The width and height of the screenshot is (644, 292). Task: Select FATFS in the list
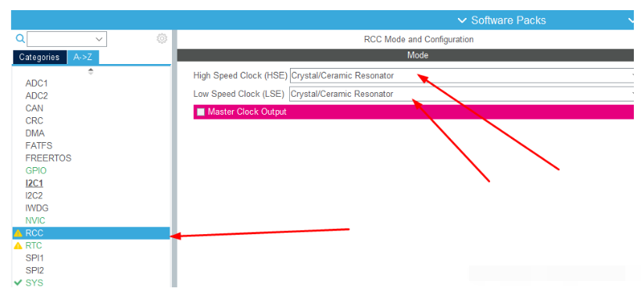point(38,145)
